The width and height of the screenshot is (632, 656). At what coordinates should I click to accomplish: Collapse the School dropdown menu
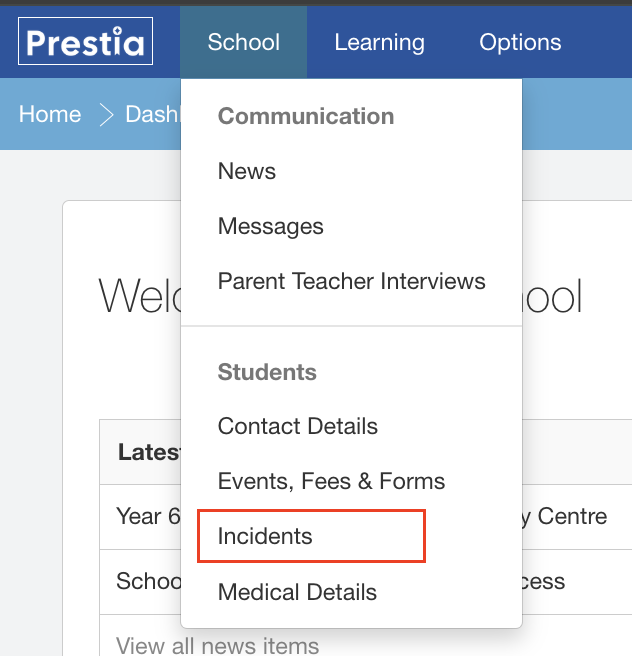(243, 42)
